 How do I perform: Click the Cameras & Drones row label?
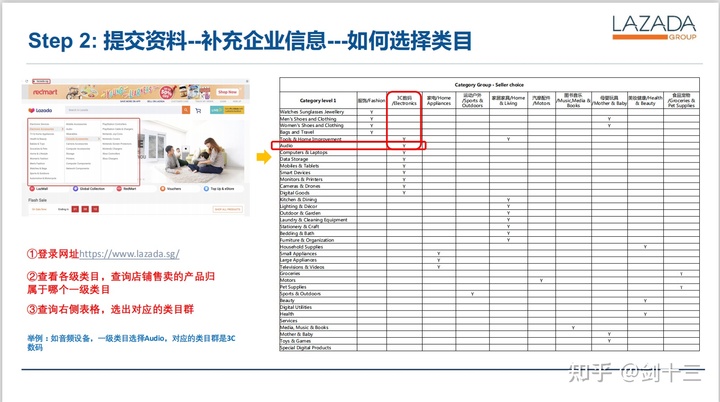pyautogui.click(x=300, y=186)
